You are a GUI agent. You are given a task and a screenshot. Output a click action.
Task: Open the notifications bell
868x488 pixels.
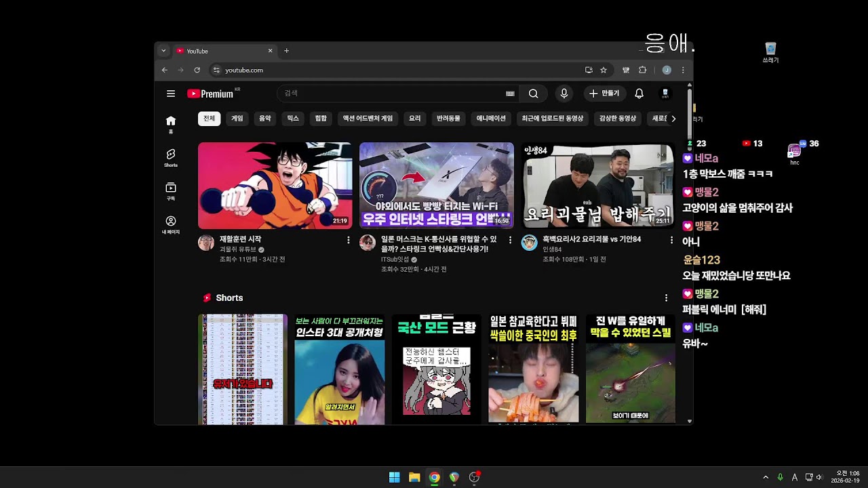[x=639, y=94]
